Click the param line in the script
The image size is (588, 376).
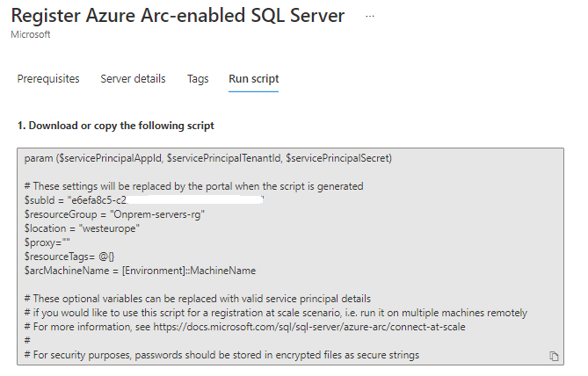pyautogui.click(x=208, y=158)
